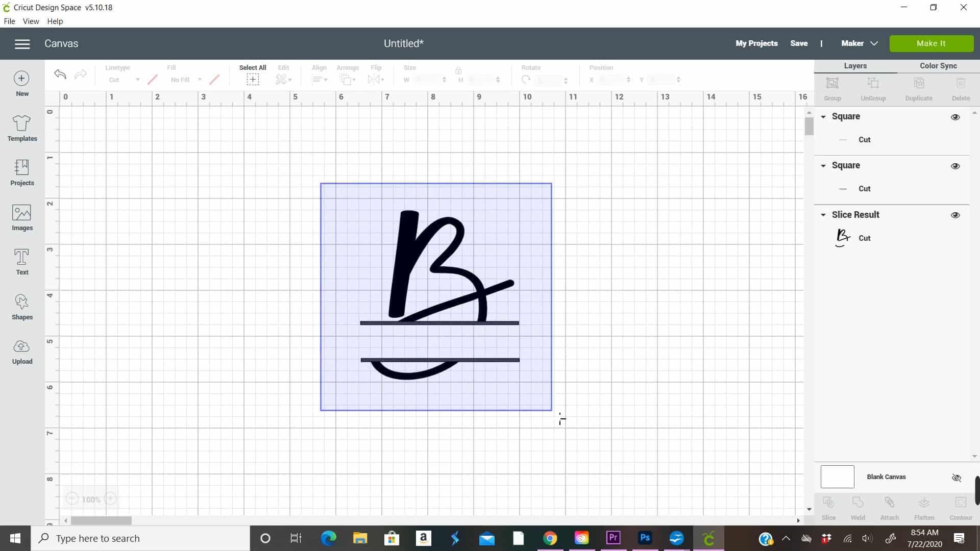The width and height of the screenshot is (980, 551).
Task: Click the Save button
Action: coord(799,43)
